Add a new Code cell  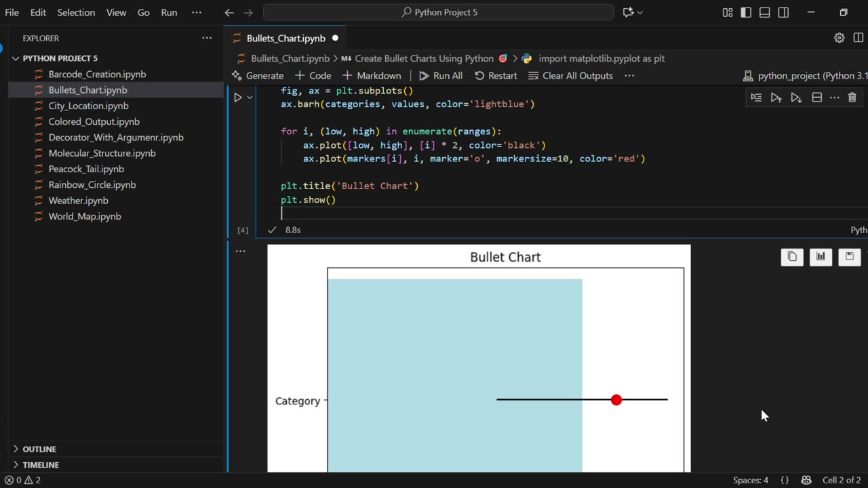coord(312,75)
